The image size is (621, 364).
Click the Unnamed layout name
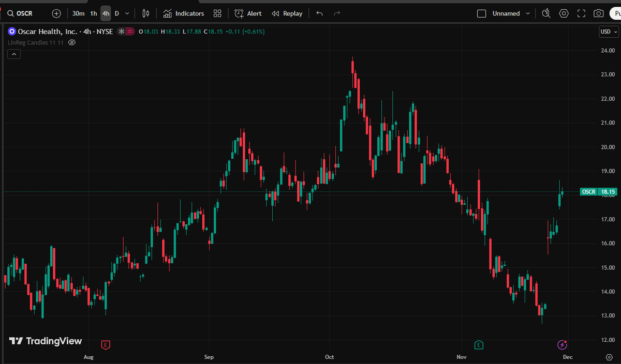(506, 13)
